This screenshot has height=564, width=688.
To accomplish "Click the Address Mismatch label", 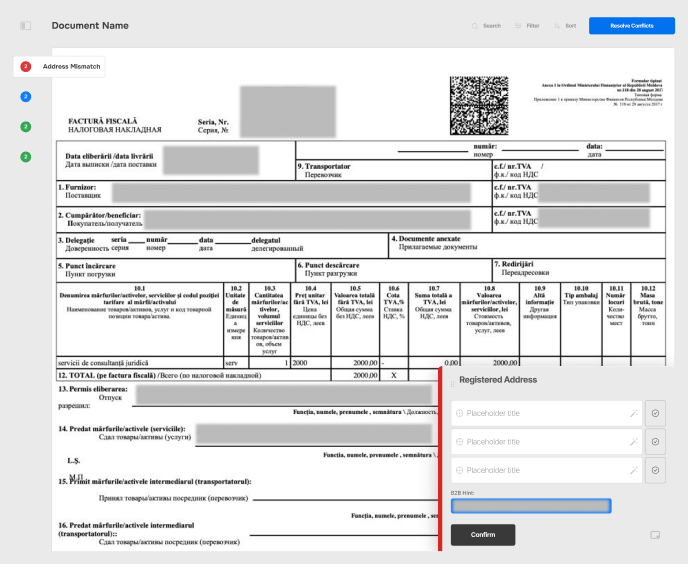I will [x=72, y=67].
